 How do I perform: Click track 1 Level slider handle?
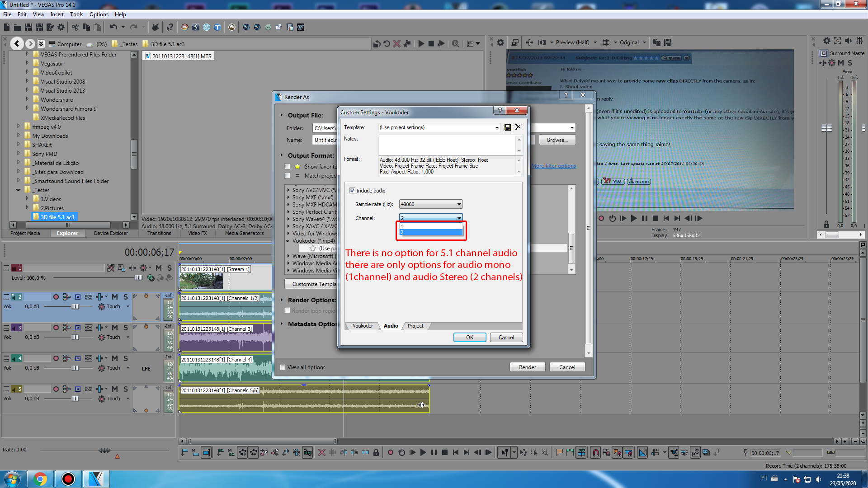[138, 277]
